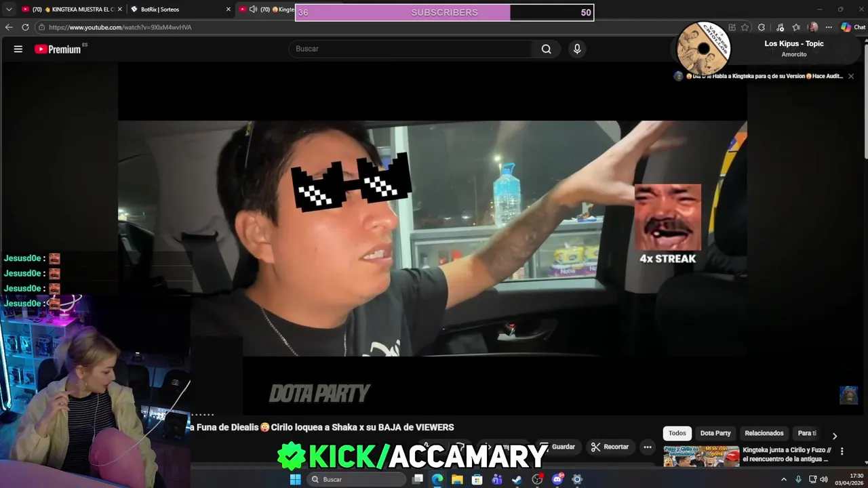The width and height of the screenshot is (868, 488).
Task: Open File Explorer from taskbar
Action: (457, 479)
